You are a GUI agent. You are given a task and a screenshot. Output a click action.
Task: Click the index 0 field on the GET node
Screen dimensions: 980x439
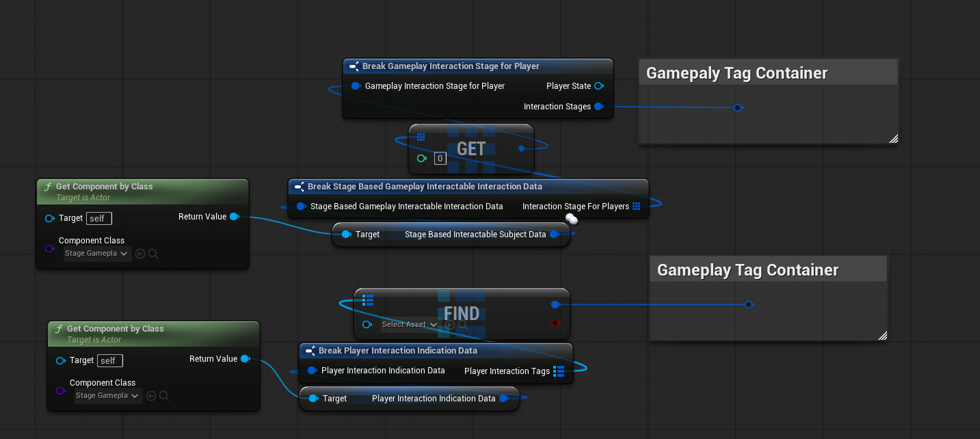pyautogui.click(x=440, y=158)
